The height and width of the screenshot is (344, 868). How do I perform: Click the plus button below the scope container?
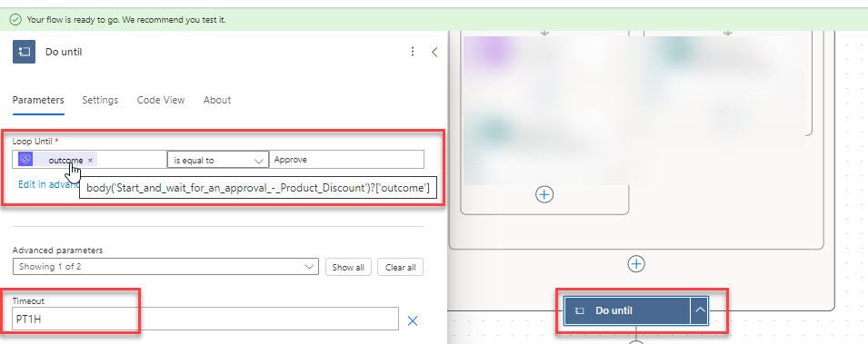coord(636,264)
